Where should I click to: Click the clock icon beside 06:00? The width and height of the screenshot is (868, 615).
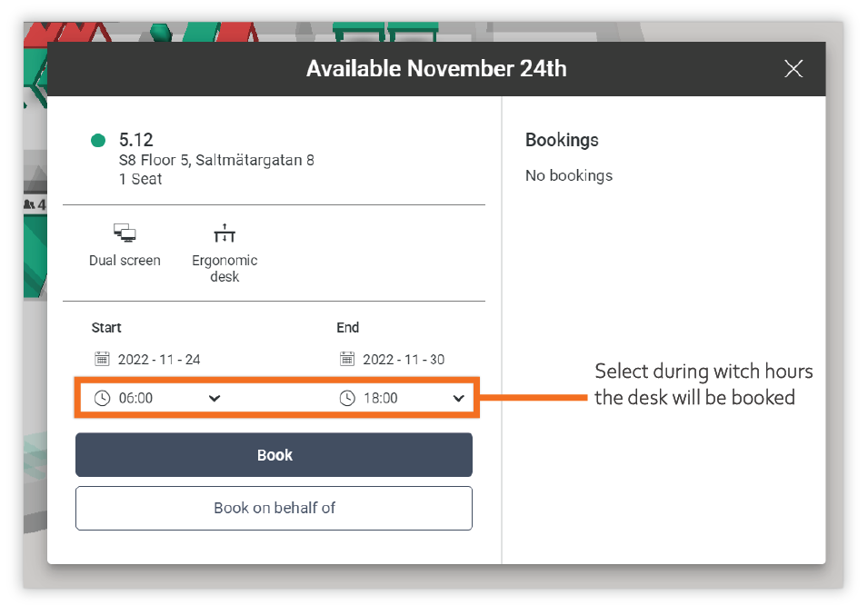click(102, 398)
